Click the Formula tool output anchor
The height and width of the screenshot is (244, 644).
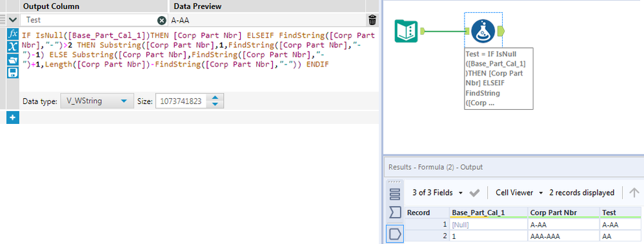pos(501,31)
